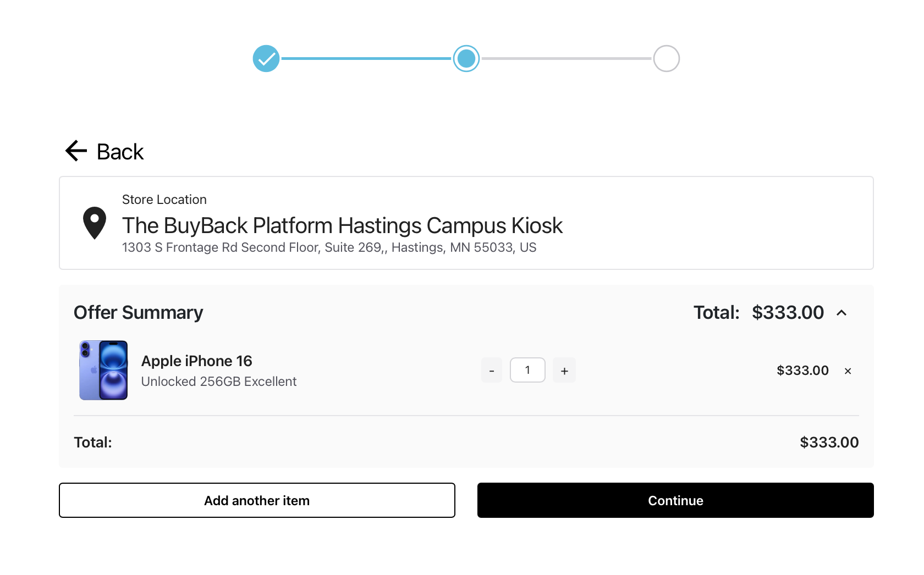The width and height of the screenshot is (924, 575).
Task: Proceed with the Continue button
Action: pyautogui.click(x=675, y=500)
